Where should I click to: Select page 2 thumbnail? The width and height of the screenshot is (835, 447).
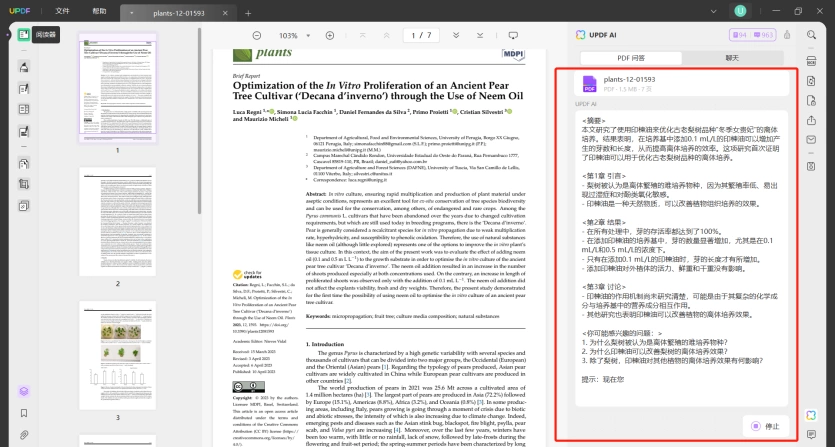(x=118, y=222)
